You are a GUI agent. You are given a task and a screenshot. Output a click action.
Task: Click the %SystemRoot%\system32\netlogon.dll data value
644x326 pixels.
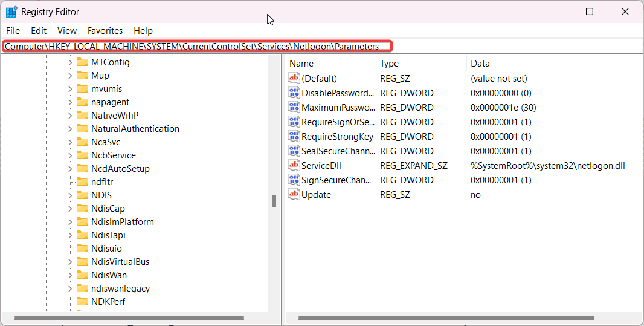(548, 166)
